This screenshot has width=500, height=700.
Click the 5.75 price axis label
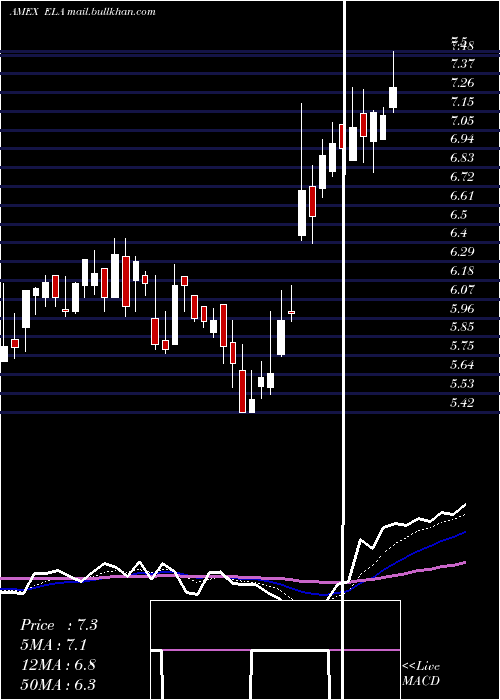point(462,346)
